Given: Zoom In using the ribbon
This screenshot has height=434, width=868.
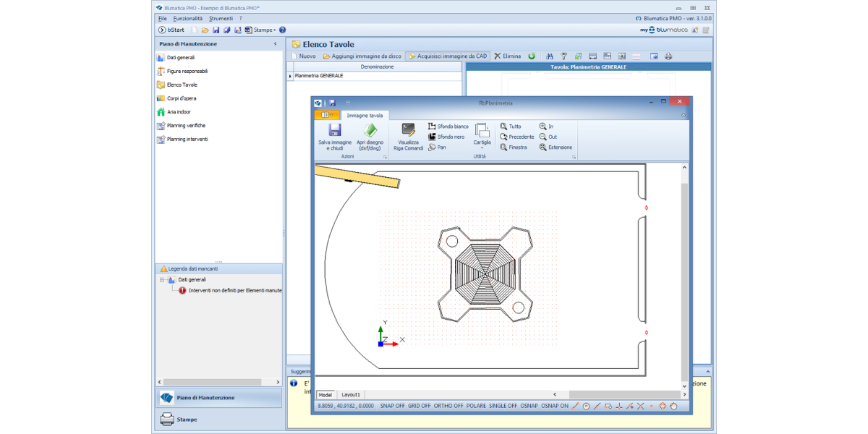Looking at the screenshot, I should 546,127.
